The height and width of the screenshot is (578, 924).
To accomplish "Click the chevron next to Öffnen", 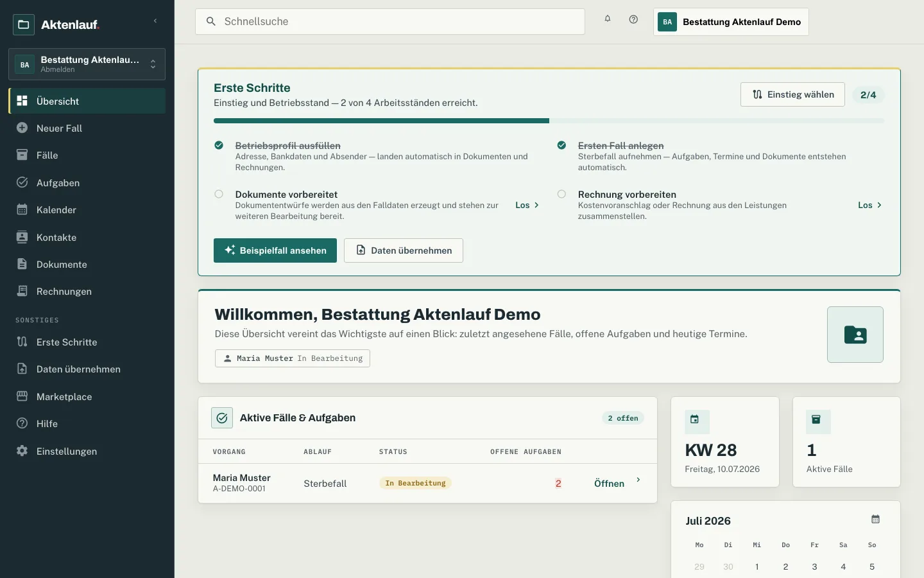I will pos(638,480).
